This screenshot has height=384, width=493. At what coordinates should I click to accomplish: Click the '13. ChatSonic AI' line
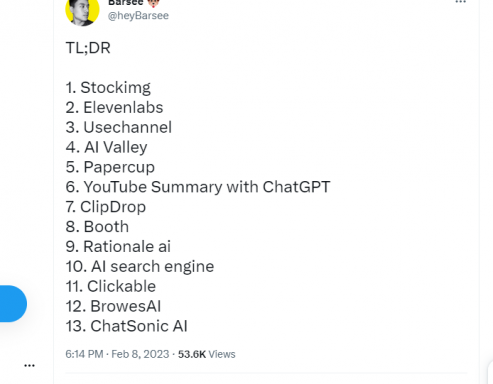click(x=127, y=326)
